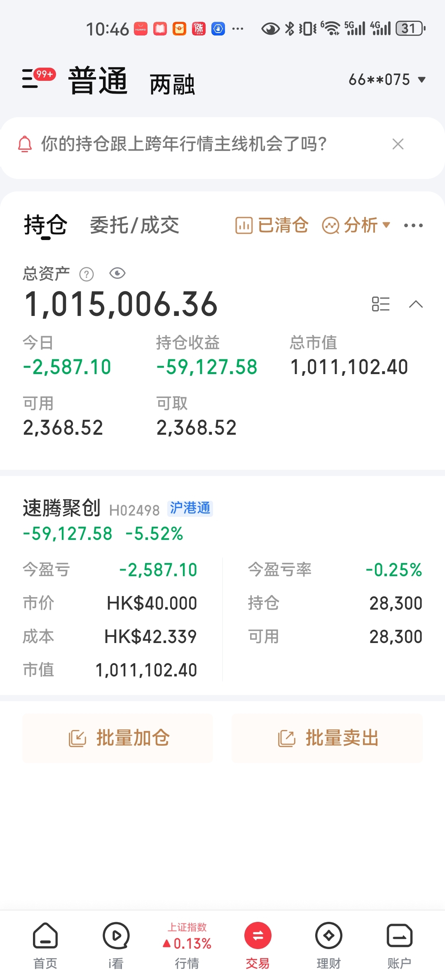Open the account dropdown 66**075

tap(387, 79)
